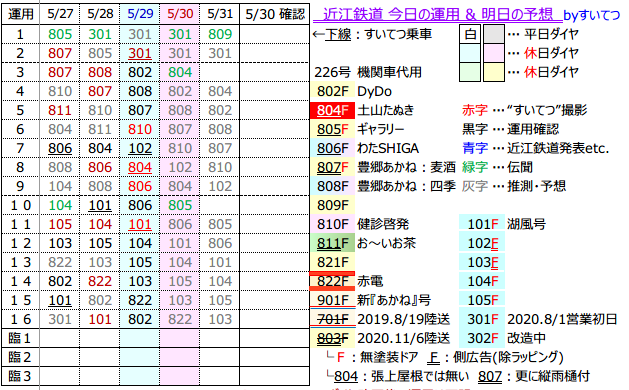The width and height of the screenshot is (629, 390).
Task: Select the 822F 赤電 legend cell
Action: click(x=333, y=281)
